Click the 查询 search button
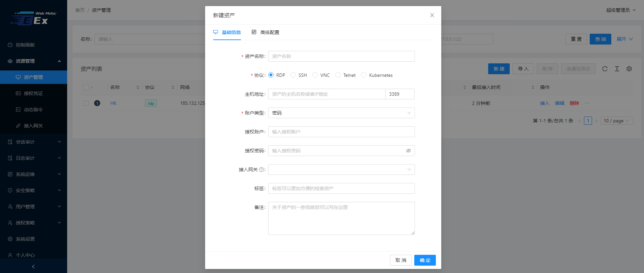Viewport: 644px width, 273px height. coord(600,39)
